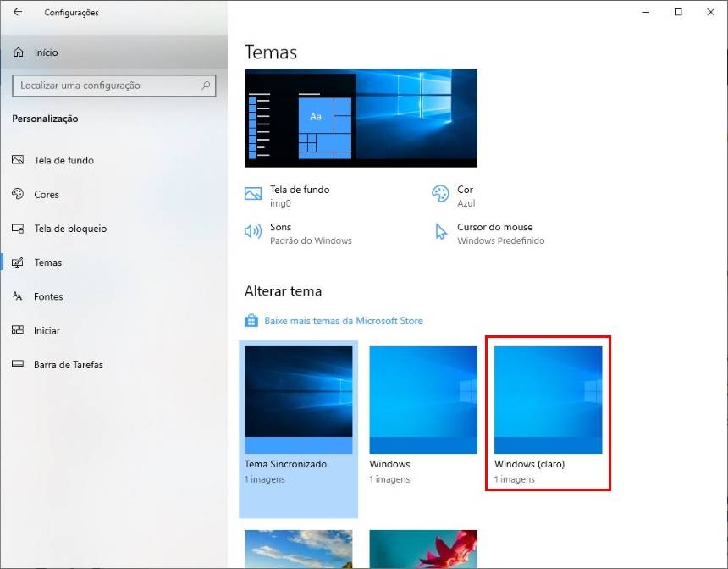This screenshot has width=728, height=569.
Task: Click the Fontes sidebar icon
Action: (x=18, y=296)
